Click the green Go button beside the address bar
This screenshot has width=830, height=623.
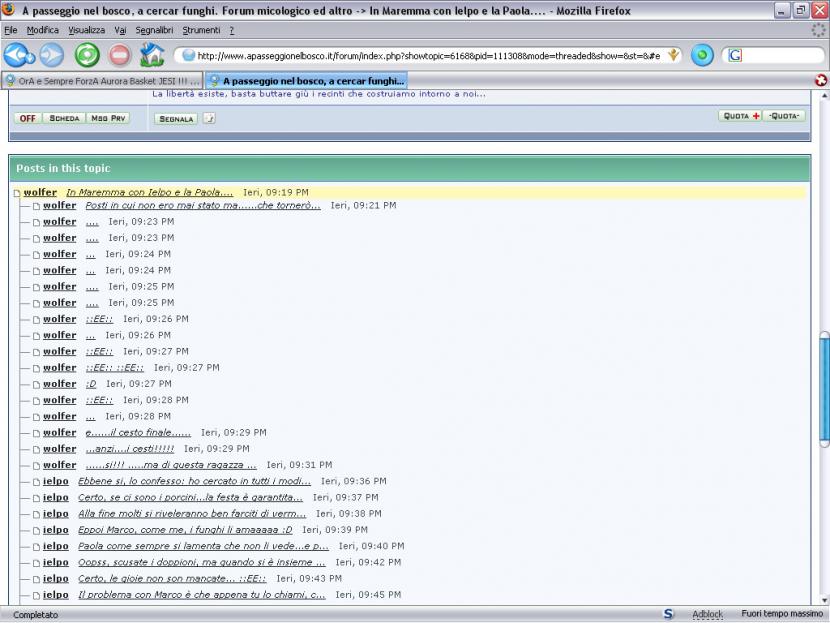pos(702,56)
